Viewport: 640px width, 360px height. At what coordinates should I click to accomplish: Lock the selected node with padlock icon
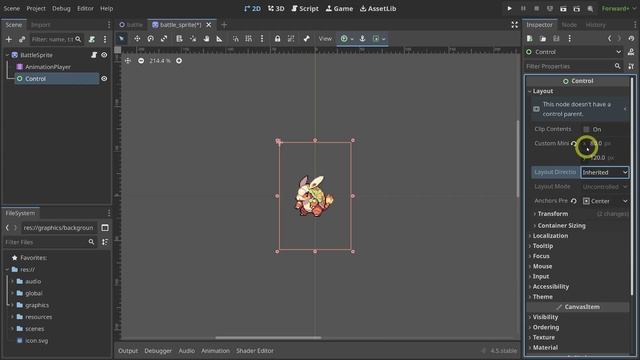click(x=278, y=39)
